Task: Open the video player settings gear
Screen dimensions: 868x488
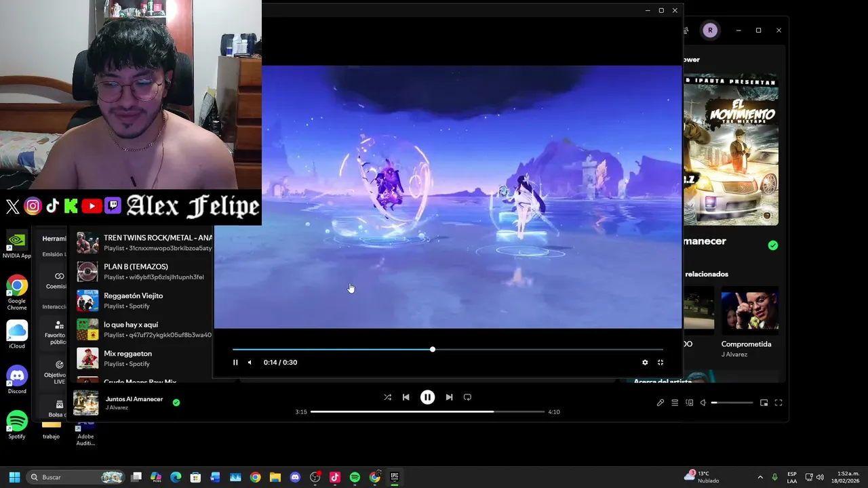Action: tap(645, 363)
